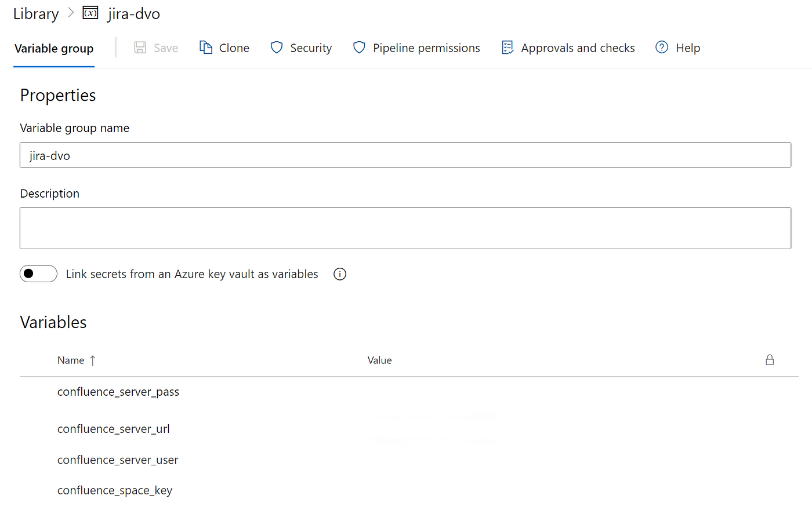
Task: Click the Save floppy disk icon
Action: (140, 48)
